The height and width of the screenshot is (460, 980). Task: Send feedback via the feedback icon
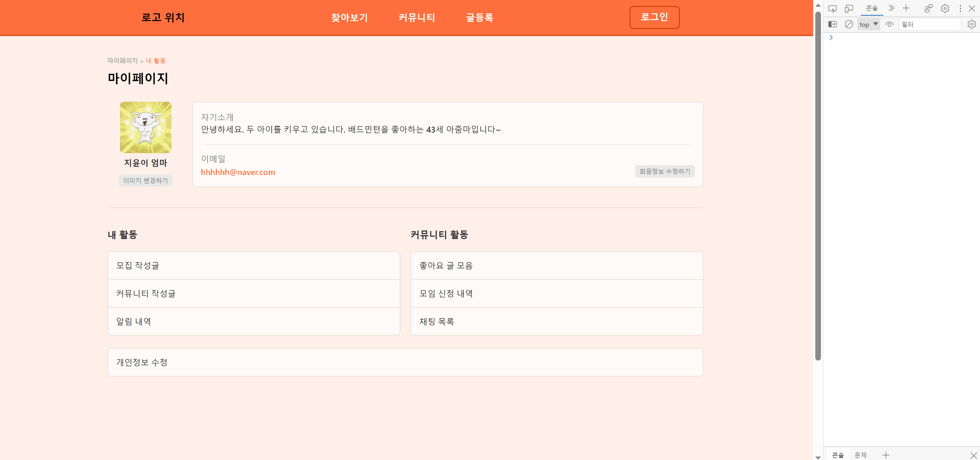click(928, 8)
